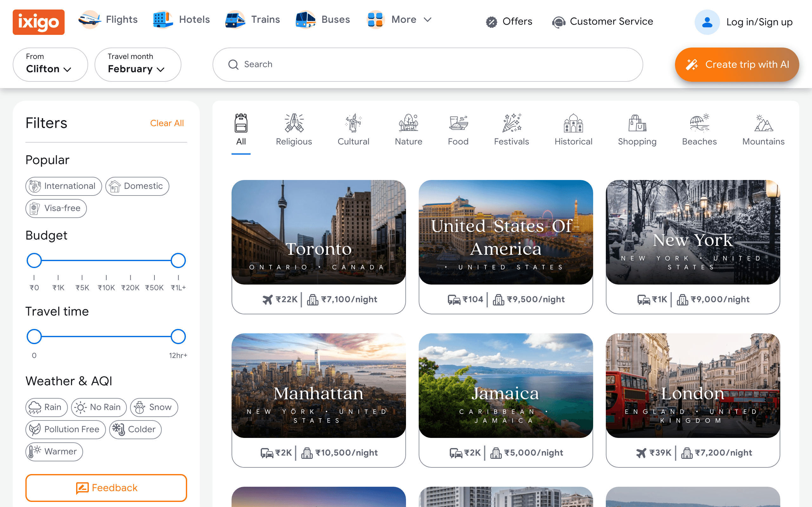
Task: Click the Budget slider right handle
Action: (x=178, y=260)
